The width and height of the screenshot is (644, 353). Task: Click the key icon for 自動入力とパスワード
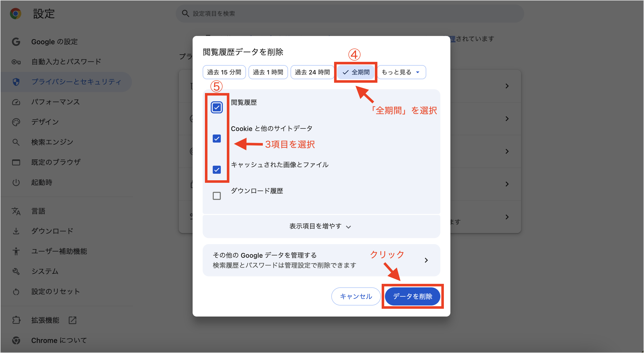16,61
